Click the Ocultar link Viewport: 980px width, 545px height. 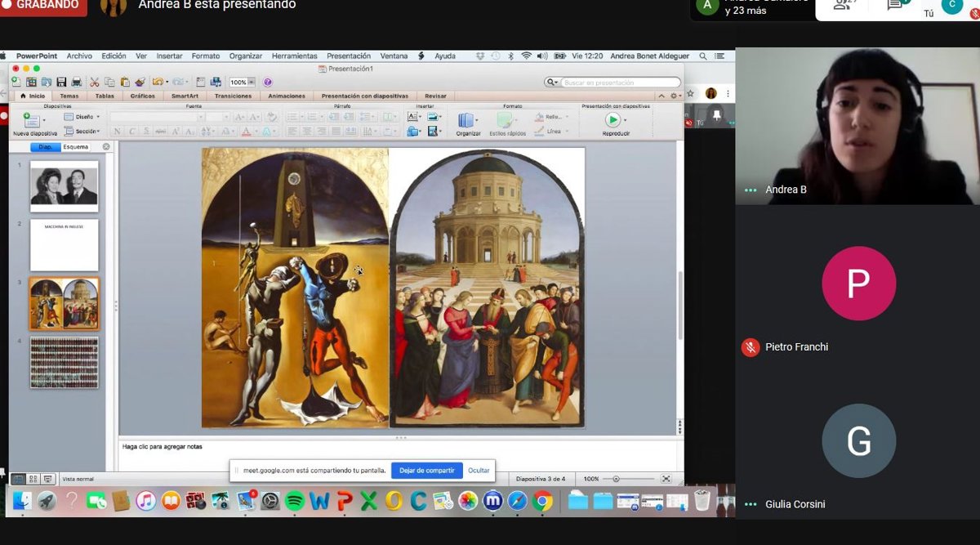[479, 471]
